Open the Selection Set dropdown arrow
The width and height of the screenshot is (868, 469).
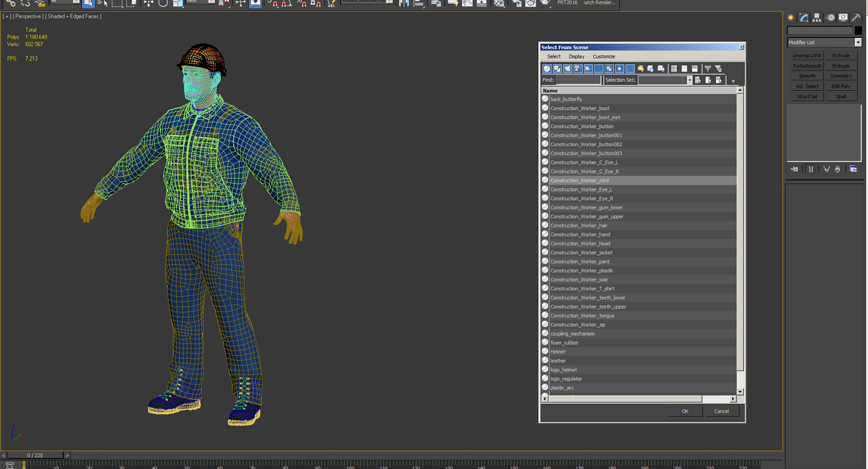coord(690,80)
